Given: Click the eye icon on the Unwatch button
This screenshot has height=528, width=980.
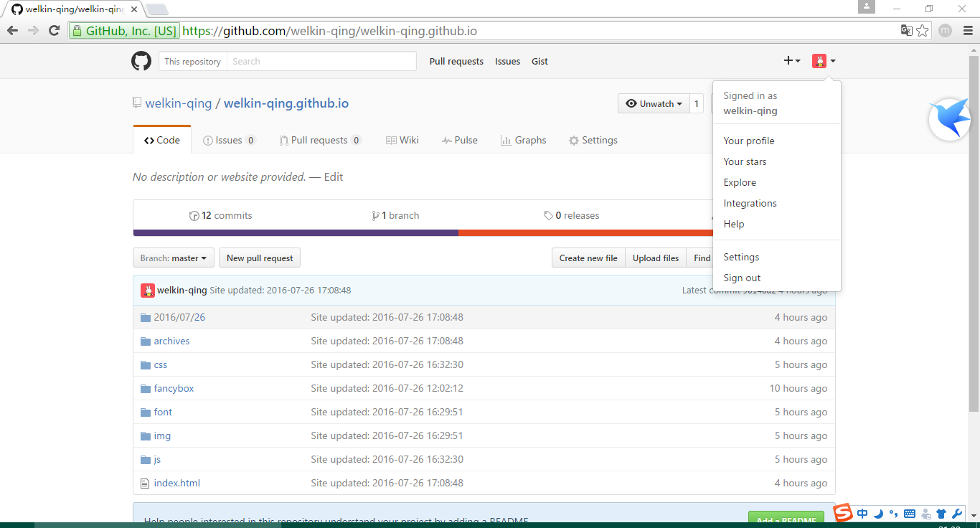Looking at the screenshot, I should pos(631,103).
